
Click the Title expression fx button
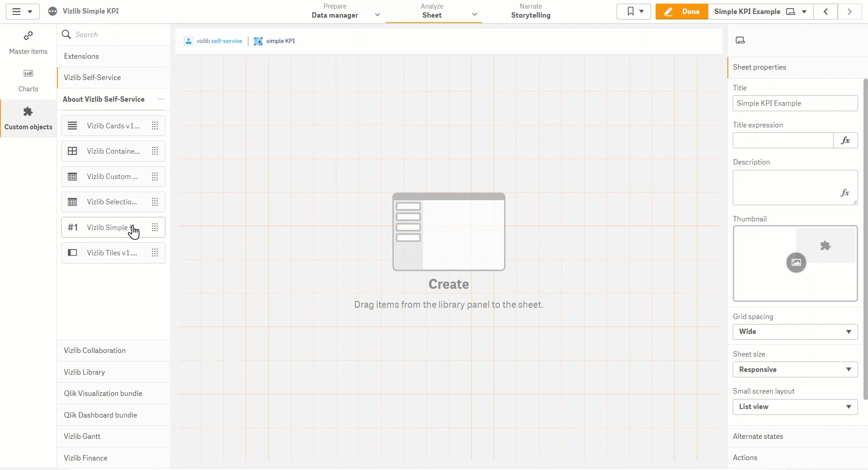(x=845, y=141)
